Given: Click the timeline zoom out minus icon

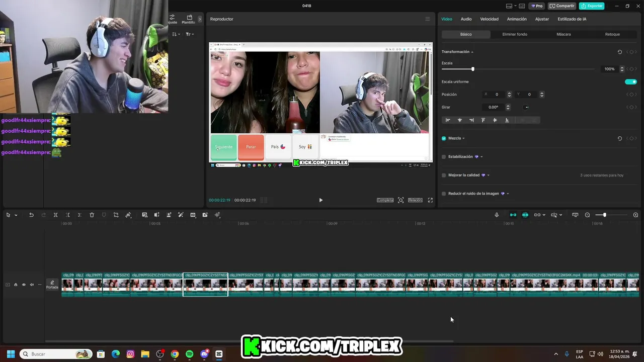Looking at the screenshot, I should pos(587,215).
